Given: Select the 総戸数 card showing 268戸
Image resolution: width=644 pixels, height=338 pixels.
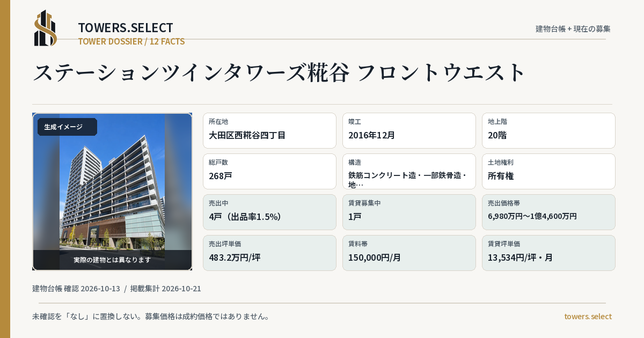Looking at the screenshot, I should (x=269, y=171).
